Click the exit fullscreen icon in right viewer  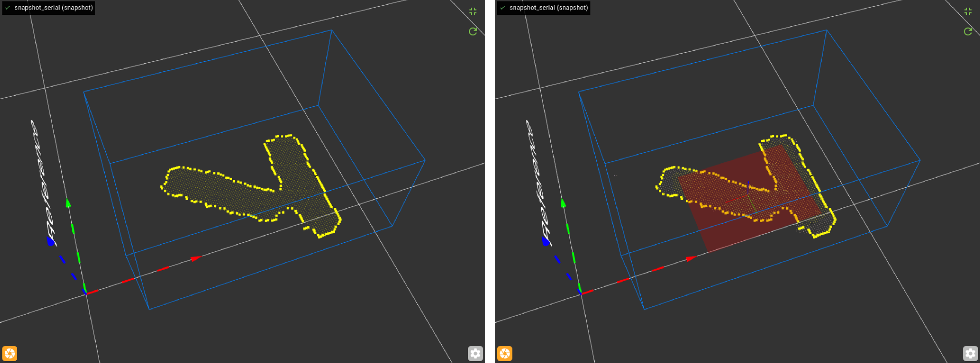pos(968,11)
